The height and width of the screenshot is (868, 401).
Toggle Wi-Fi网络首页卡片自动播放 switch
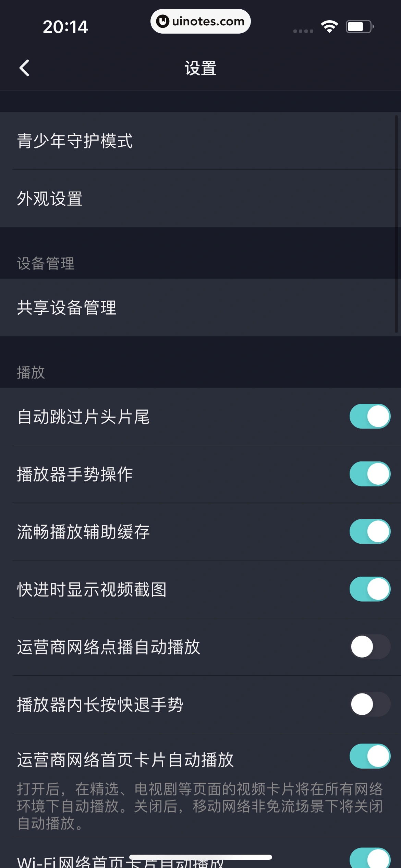pos(370,859)
